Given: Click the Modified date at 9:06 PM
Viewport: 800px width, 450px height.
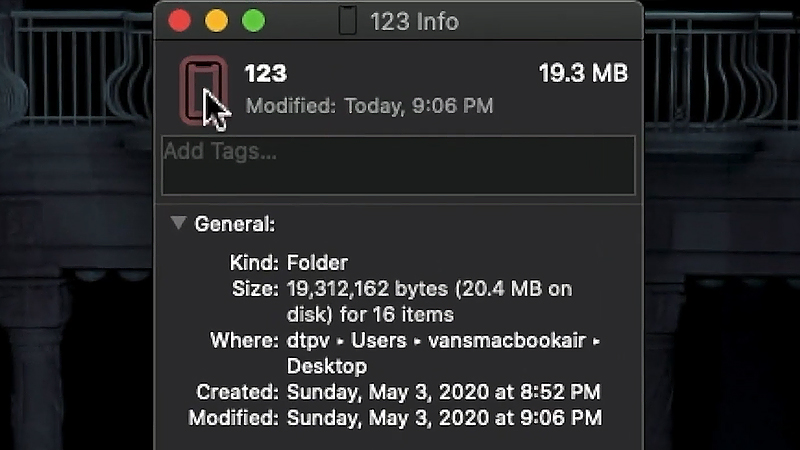Looking at the screenshot, I should tap(444, 418).
